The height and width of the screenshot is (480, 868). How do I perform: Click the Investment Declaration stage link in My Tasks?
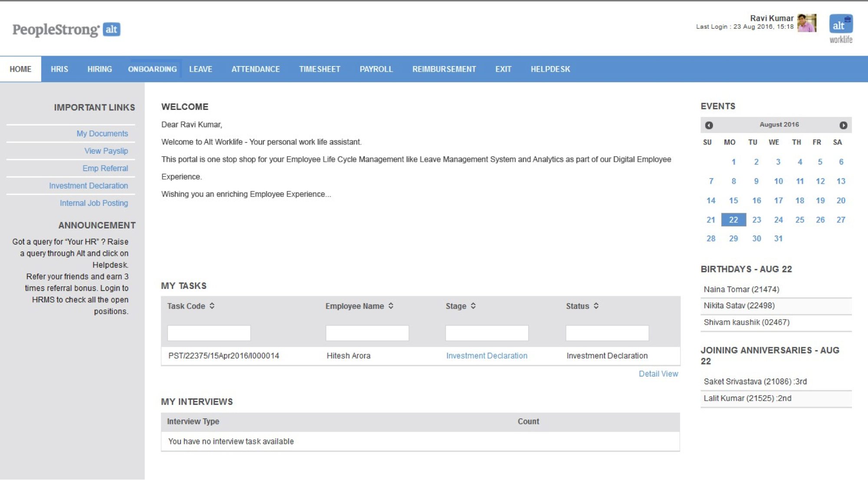487,356
